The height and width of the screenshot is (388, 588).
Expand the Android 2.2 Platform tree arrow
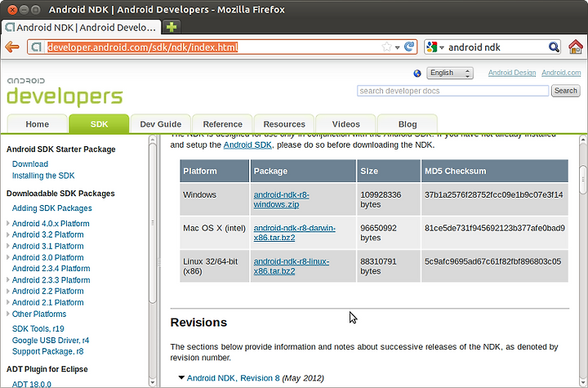8,291
